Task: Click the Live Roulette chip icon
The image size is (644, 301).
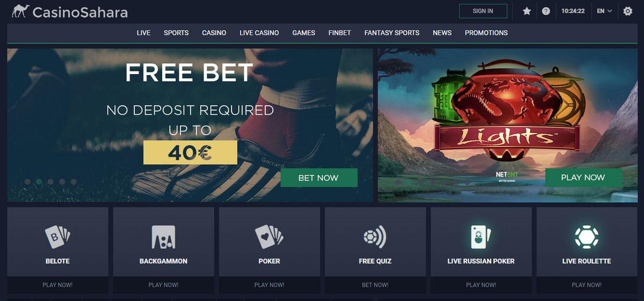Action: coord(587,237)
